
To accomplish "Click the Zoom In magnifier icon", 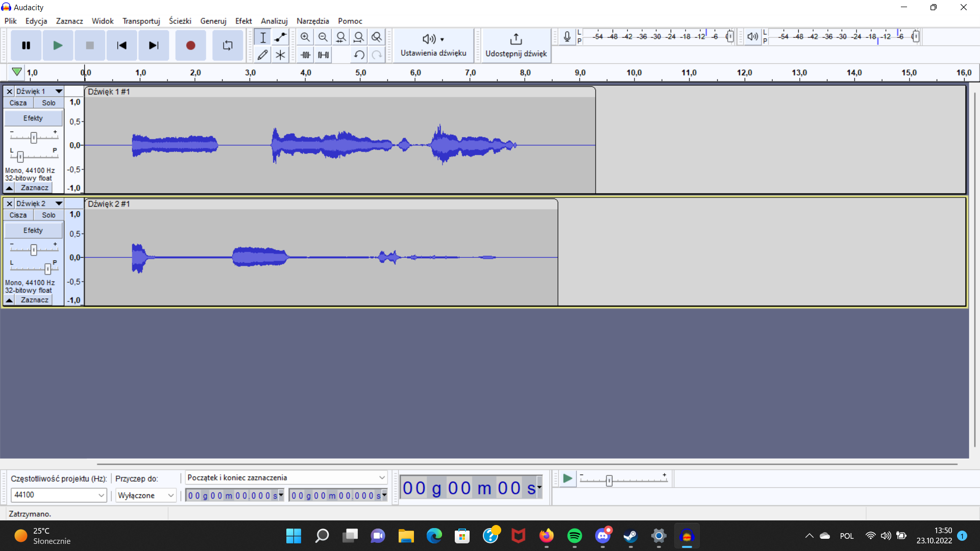I will 305,37.
